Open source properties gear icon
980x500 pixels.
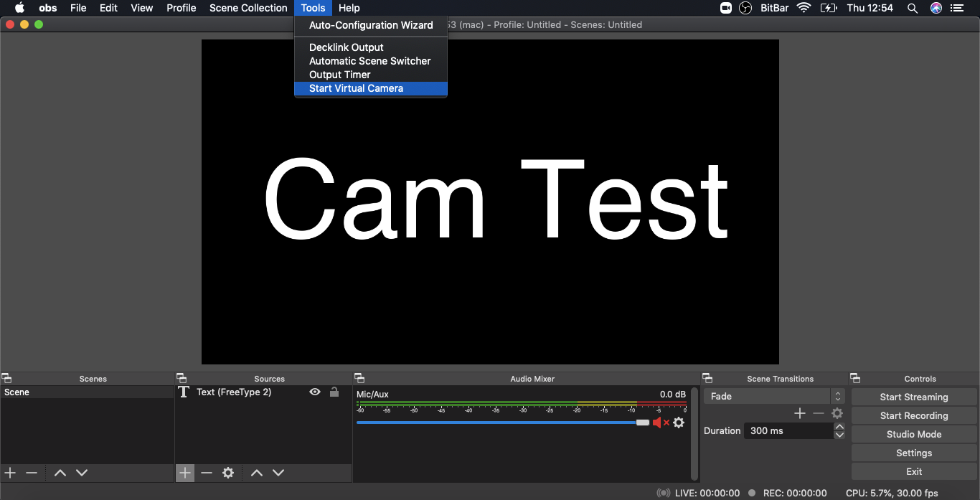(228, 473)
